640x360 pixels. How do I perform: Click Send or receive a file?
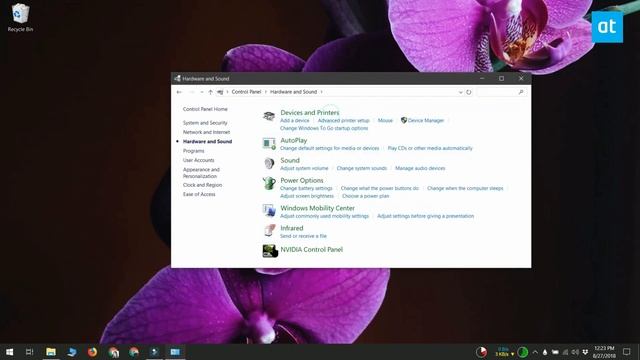pyautogui.click(x=303, y=236)
